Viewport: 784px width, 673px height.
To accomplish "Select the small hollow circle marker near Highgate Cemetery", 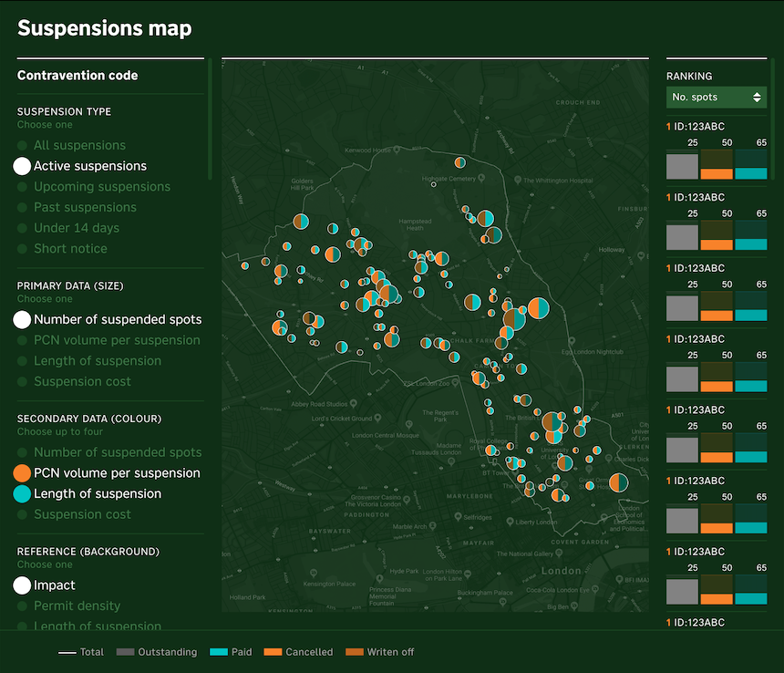I will [434, 184].
